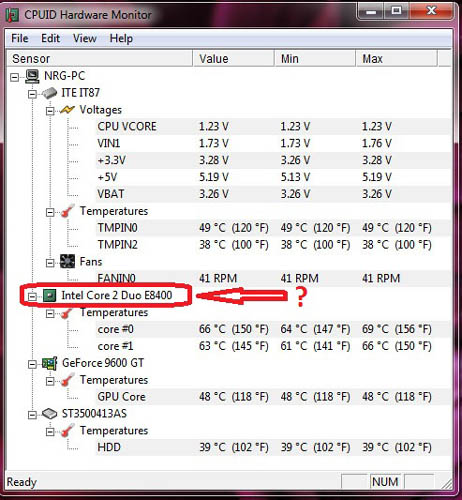Click the ITE IT87 chip icon
462x500 pixels.
(x=49, y=93)
